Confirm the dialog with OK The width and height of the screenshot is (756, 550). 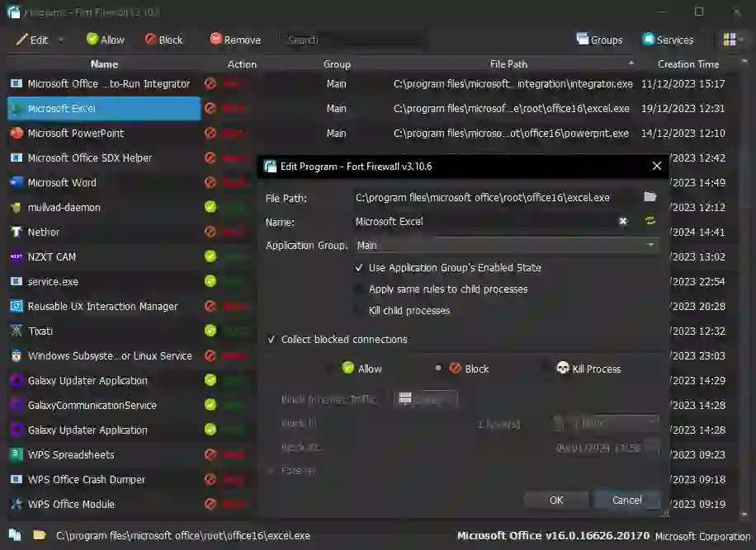pyautogui.click(x=556, y=501)
